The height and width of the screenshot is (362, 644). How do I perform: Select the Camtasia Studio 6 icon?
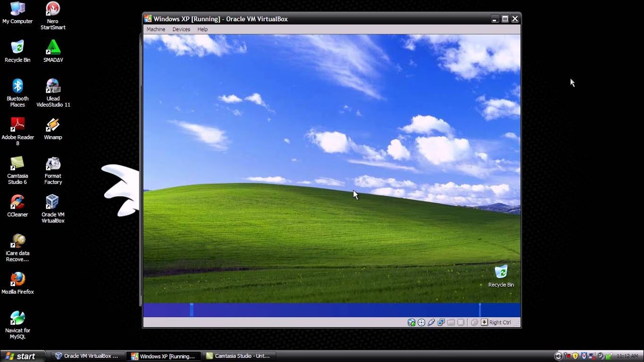[18, 170]
